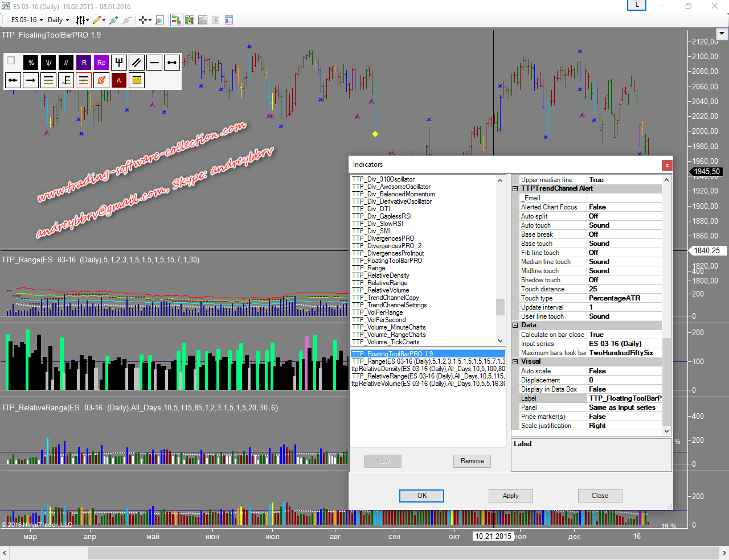Click the parallel channel lines tool
This screenshot has width=729, height=560.
point(137,63)
